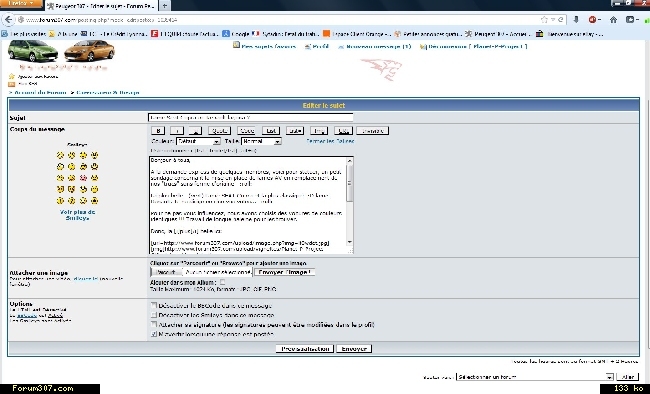The width and height of the screenshot is (650, 394).
Task: Open a new browser tab
Action: pos(165,5)
